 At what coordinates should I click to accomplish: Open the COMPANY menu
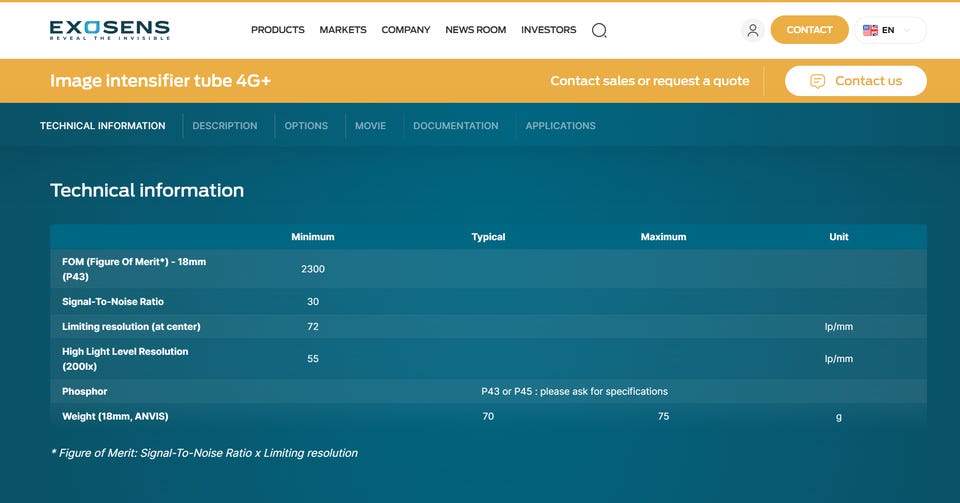coord(405,29)
